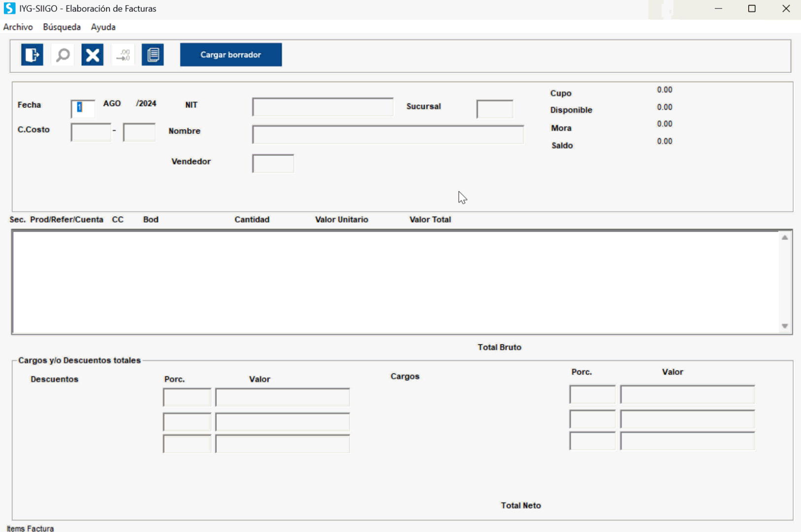Click the Vendedor input field
The width and height of the screenshot is (801, 532).
pos(273,164)
